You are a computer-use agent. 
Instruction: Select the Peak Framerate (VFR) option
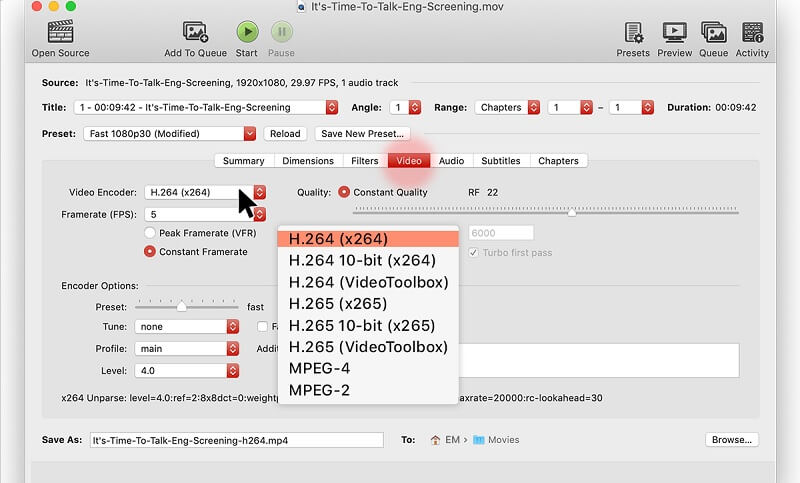[151, 233]
